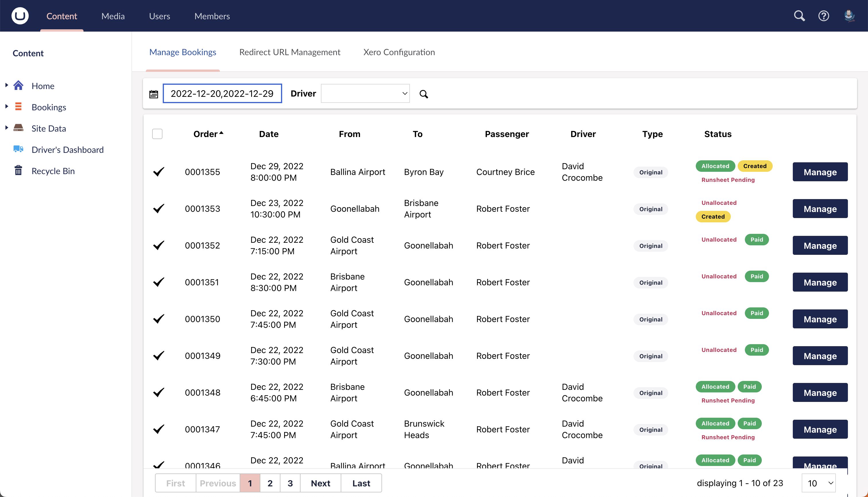
Task: Toggle checkmark for order 0001350
Action: (159, 319)
